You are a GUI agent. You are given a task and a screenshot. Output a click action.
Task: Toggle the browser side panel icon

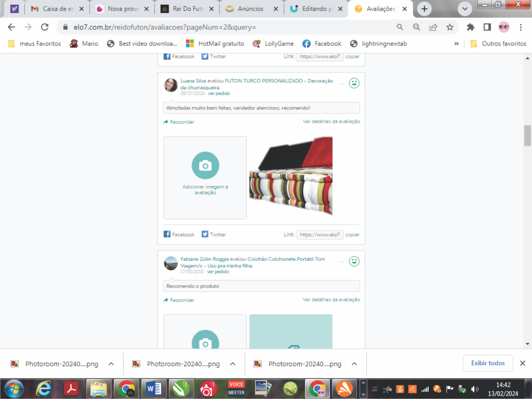(x=487, y=27)
